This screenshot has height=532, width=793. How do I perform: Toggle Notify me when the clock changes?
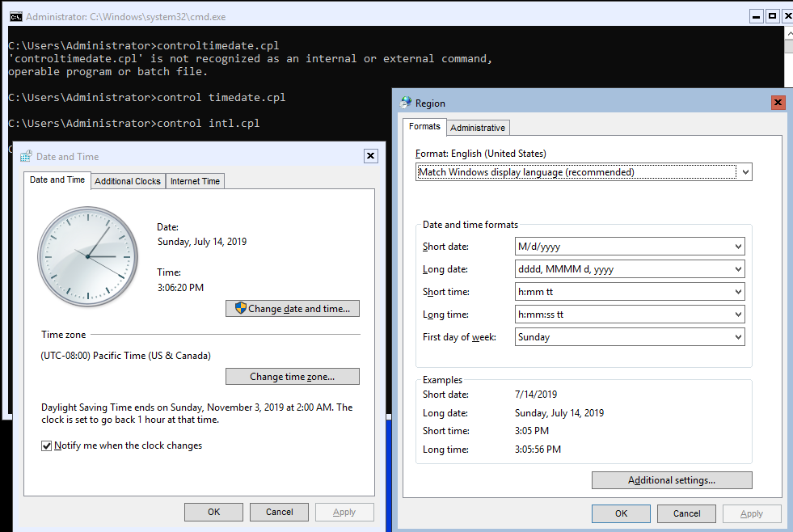click(x=47, y=445)
